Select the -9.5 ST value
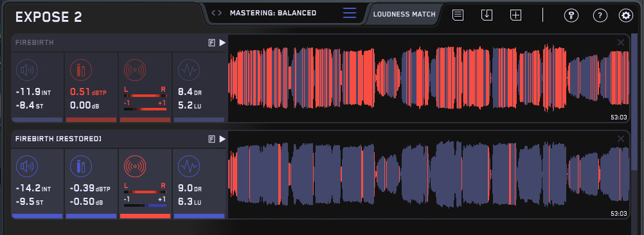644x235 pixels. [30, 202]
